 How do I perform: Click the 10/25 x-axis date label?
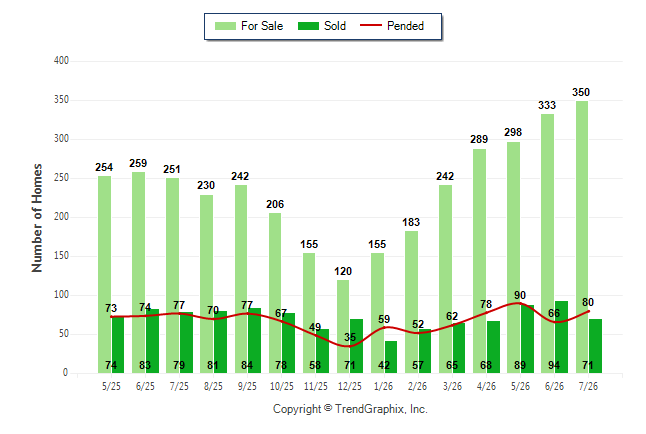pos(282,386)
